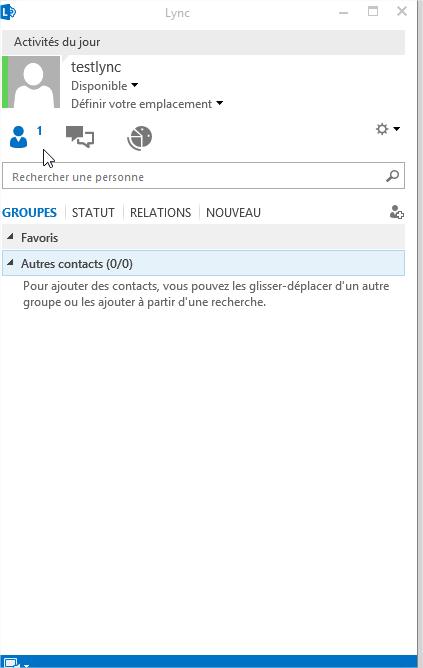The width and height of the screenshot is (423, 668).
Task: Click the contacts notification count 1
Action: [x=40, y=131]
